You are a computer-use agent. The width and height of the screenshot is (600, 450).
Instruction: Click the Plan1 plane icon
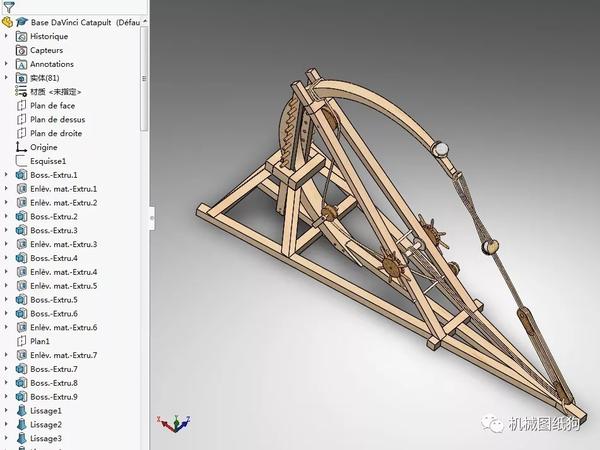point(21,341)
